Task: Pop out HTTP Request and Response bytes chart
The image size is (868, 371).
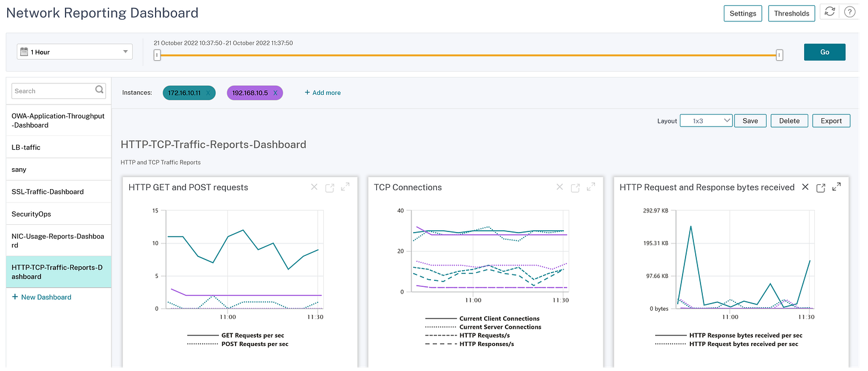Action: pos(821,188)
